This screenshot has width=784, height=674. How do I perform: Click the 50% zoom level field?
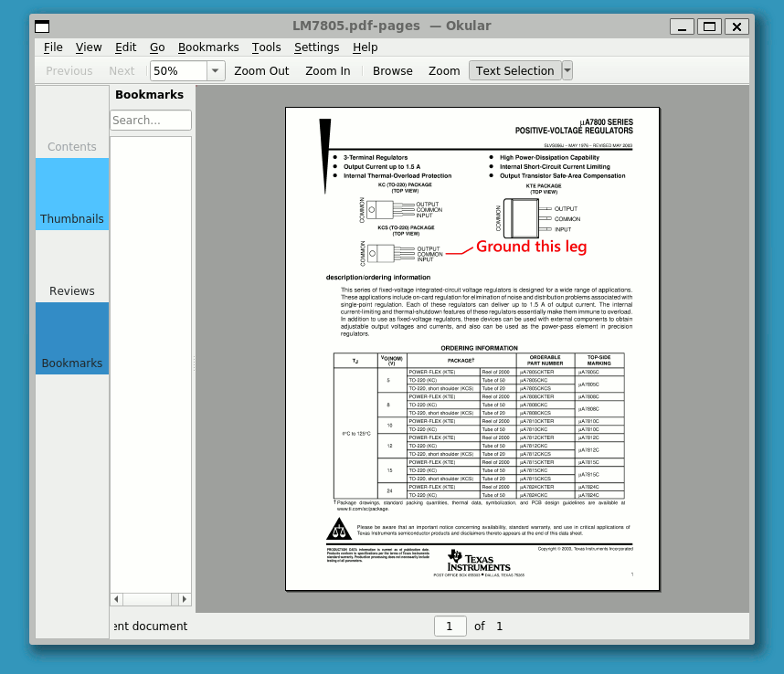tap(178, 71)
